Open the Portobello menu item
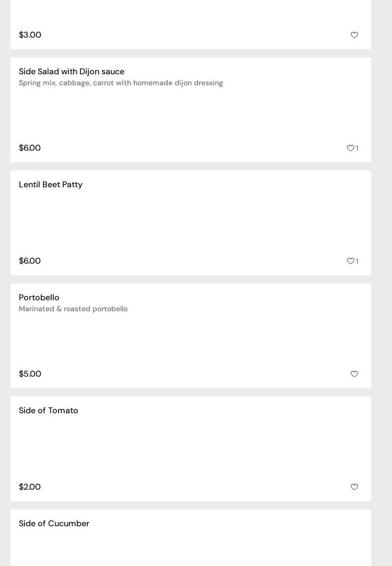Screen dimensions: 392x566 coord(39,298)
